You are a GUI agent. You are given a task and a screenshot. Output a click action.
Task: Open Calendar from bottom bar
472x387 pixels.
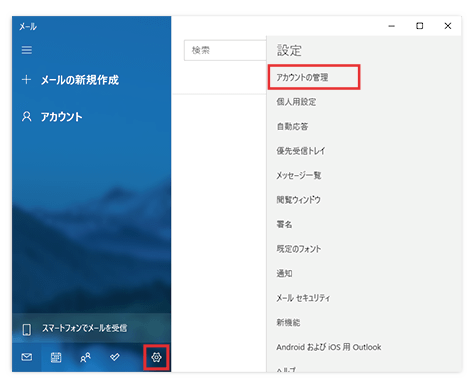(x=56, y=357)
